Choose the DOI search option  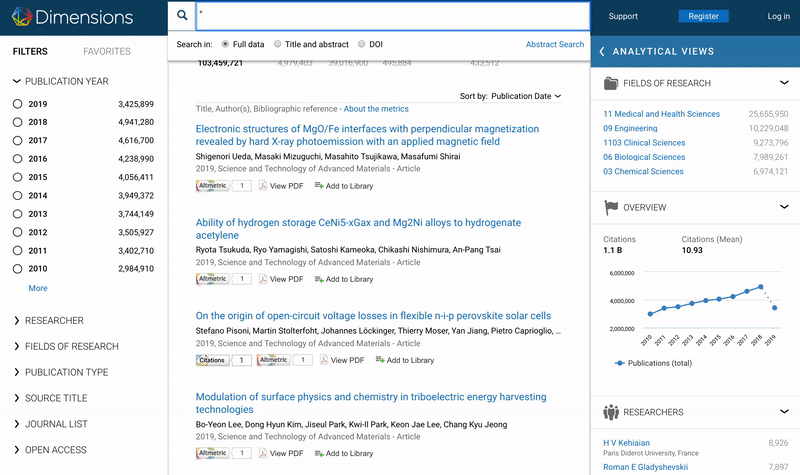[361, 44]
